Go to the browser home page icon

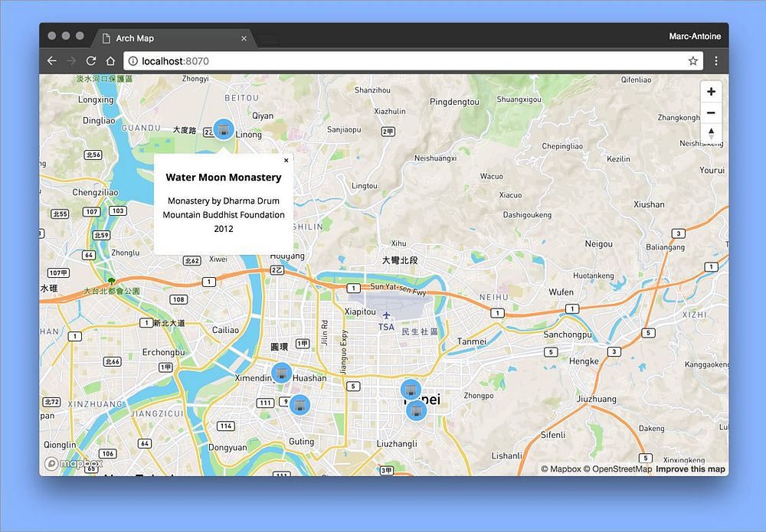pyautogui.click(x=110, y=61)
